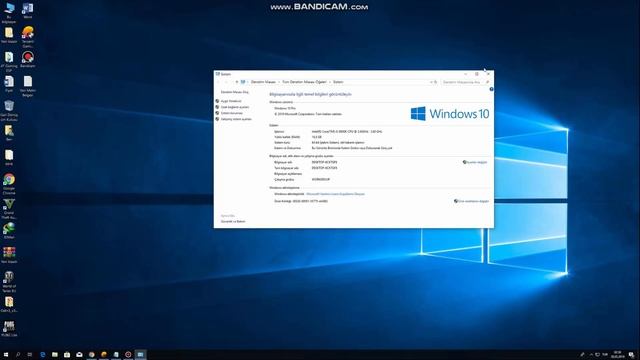The height and width of the screenshot is (360, 640).
Task: Click the System window taskbar button
Action: (x=140, y=355)
